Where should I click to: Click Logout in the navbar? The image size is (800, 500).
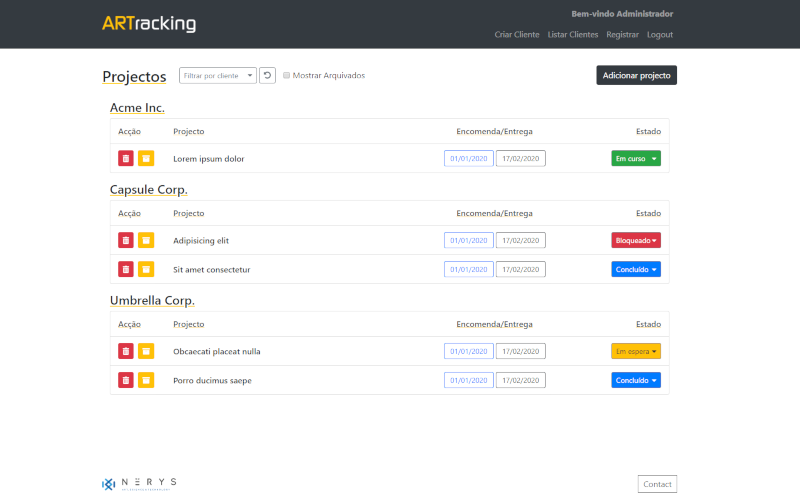660,35
